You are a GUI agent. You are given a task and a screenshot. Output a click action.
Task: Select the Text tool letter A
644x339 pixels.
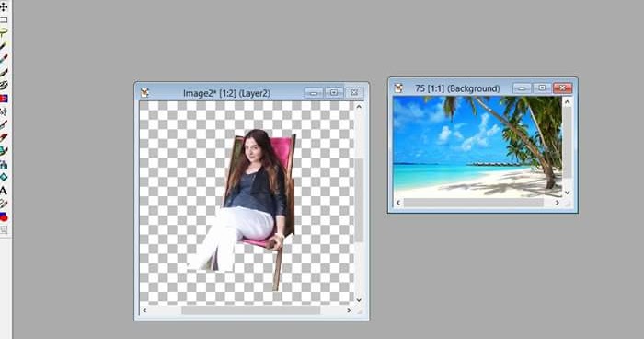4,191
